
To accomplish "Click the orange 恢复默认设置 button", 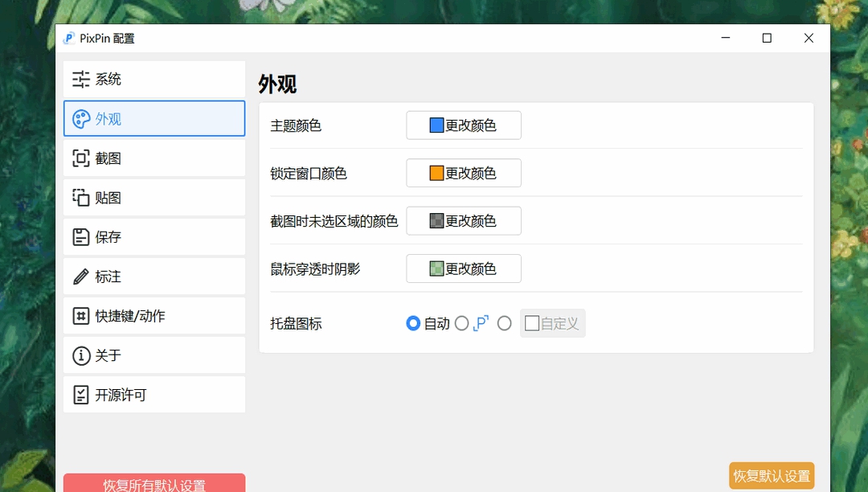I will click(772, 475).
